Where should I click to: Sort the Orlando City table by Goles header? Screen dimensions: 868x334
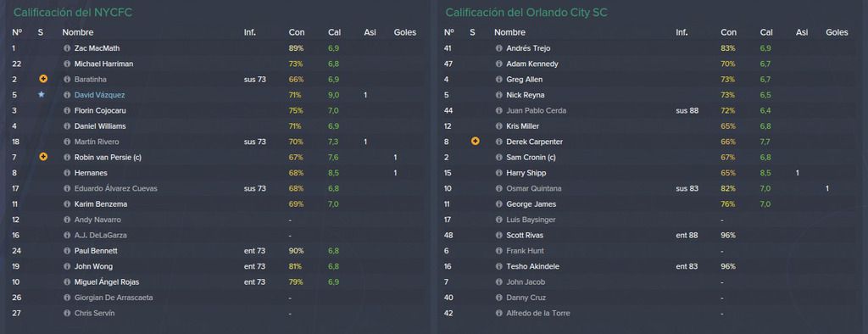click(x=837, y=33)
